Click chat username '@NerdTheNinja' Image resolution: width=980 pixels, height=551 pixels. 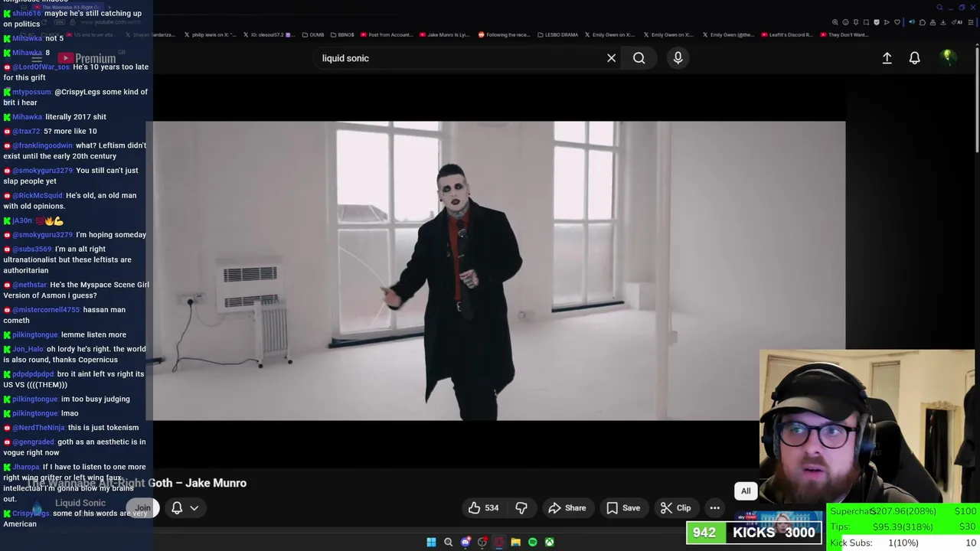pos(38,428)
